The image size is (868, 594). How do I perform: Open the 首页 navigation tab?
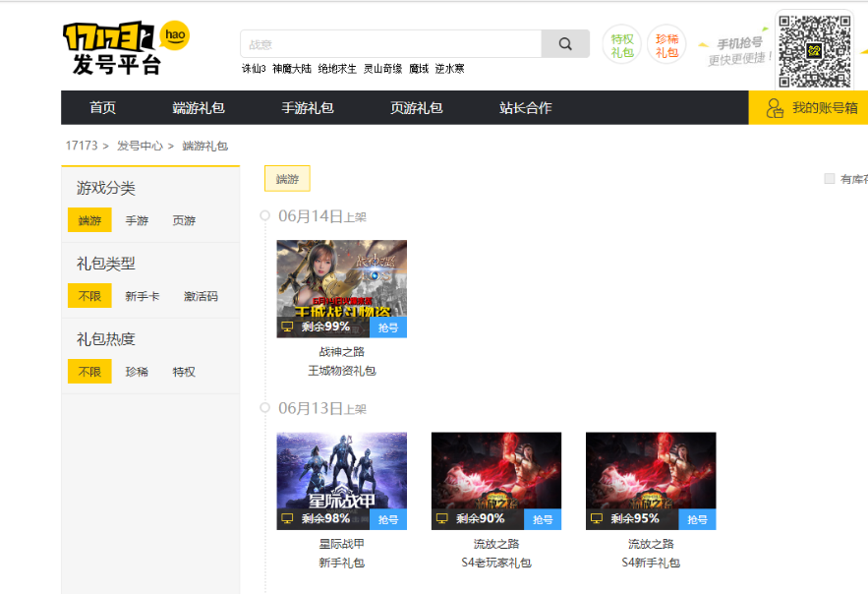[103, 107]
